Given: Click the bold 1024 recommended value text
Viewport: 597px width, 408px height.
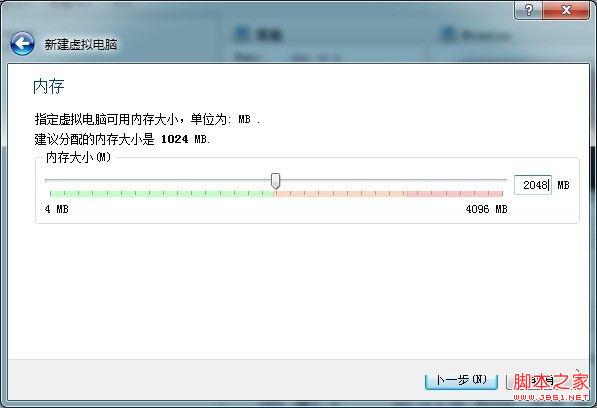Looking at the screenshot, I should point(174,139).
